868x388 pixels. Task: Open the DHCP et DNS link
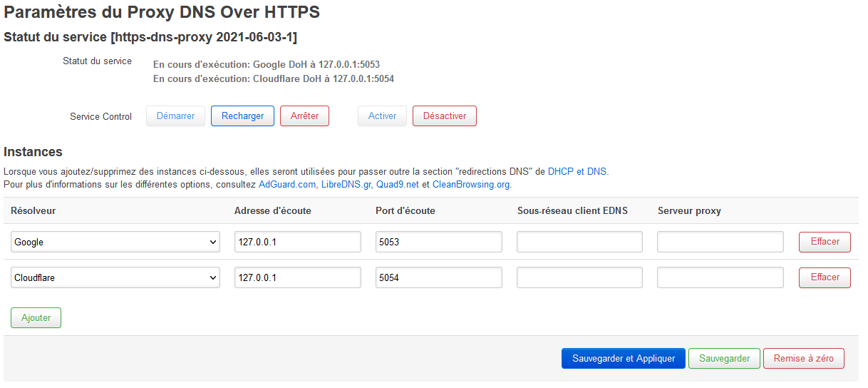pos(577,172)
